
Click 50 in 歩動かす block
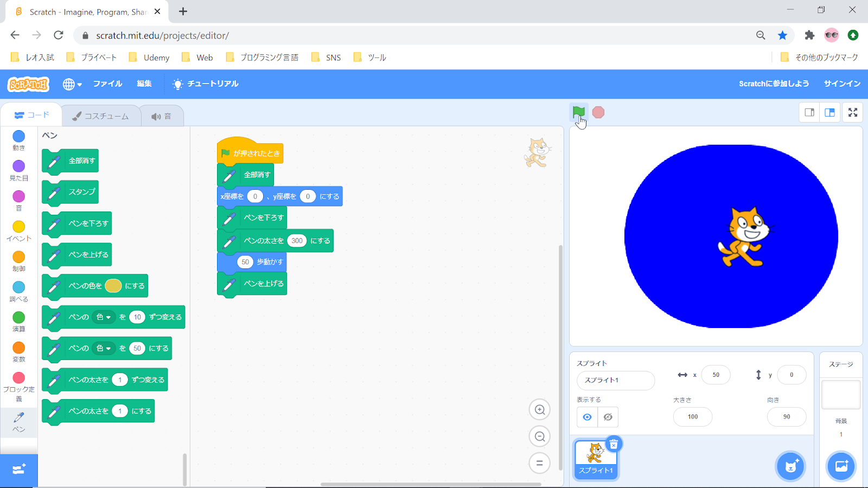245,262
